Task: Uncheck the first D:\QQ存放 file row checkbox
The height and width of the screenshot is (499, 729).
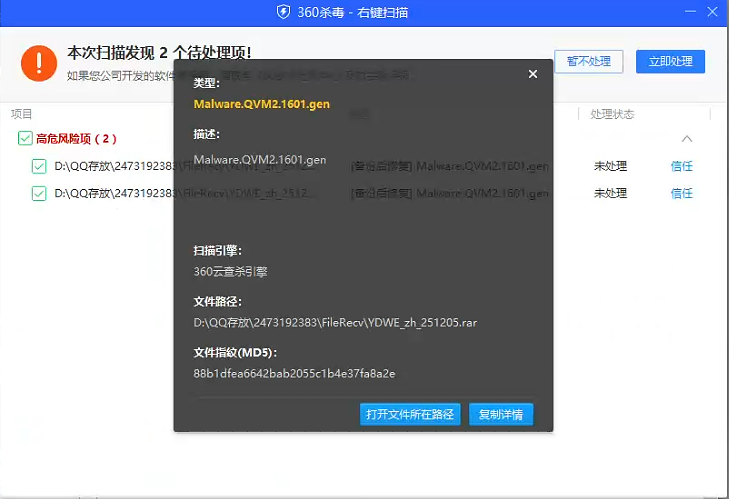Action: pos(39,166)
